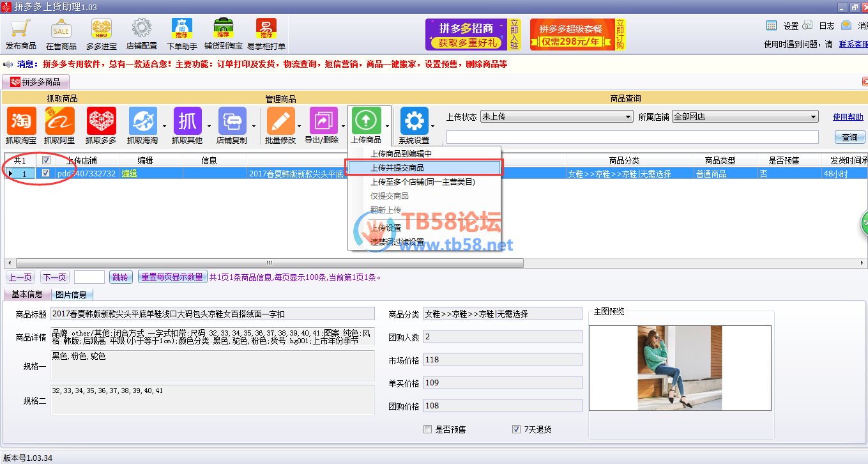Select the 批量修改 pencil icon
This screenshot has height=464, width=868.
pyautogui.click(x=280, y=121)
